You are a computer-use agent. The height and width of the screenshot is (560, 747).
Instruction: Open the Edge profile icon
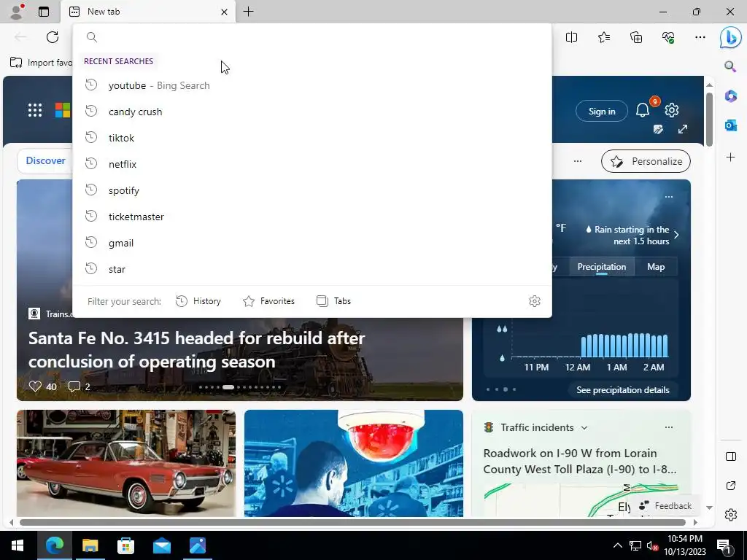pos(17,12)
